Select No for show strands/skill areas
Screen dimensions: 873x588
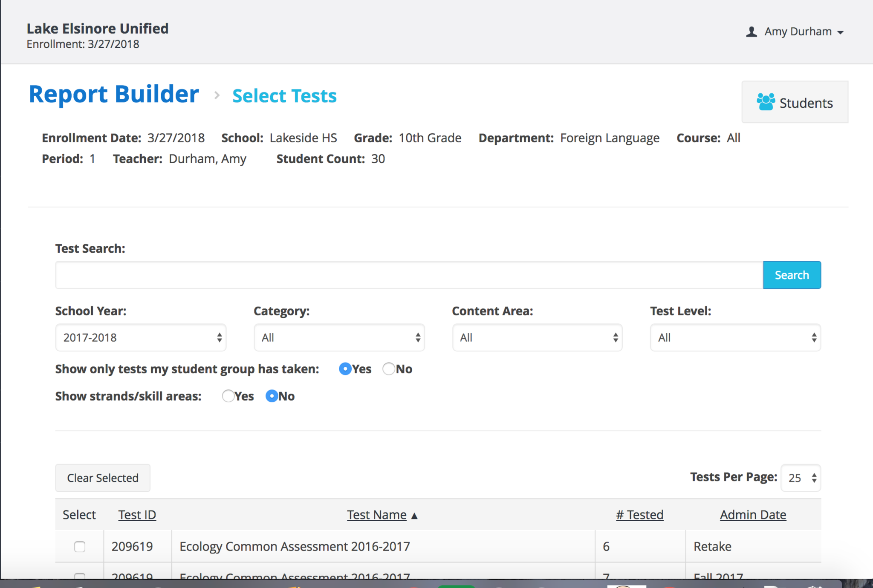(272, 396)
